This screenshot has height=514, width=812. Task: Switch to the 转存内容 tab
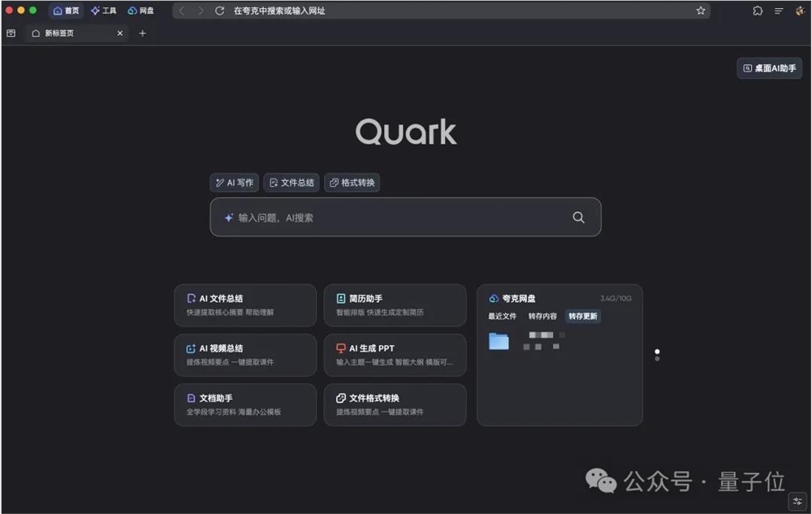[541, 316]
